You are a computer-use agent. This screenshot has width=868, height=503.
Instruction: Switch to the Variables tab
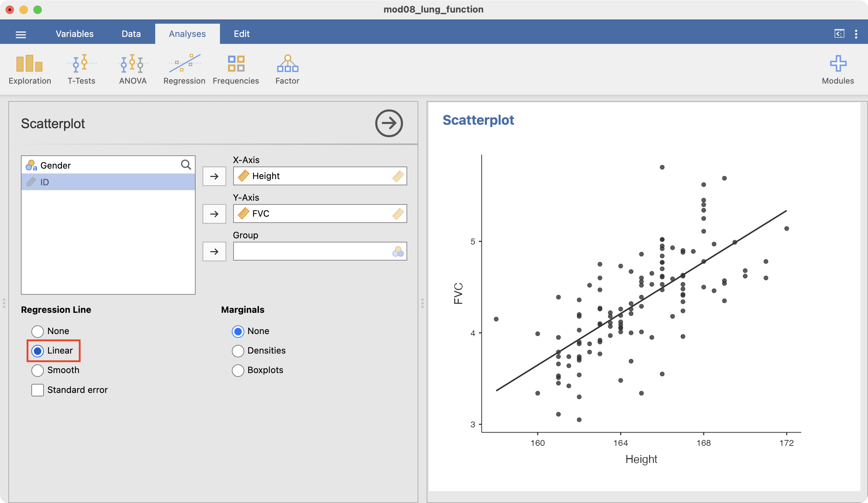[74, 34]
